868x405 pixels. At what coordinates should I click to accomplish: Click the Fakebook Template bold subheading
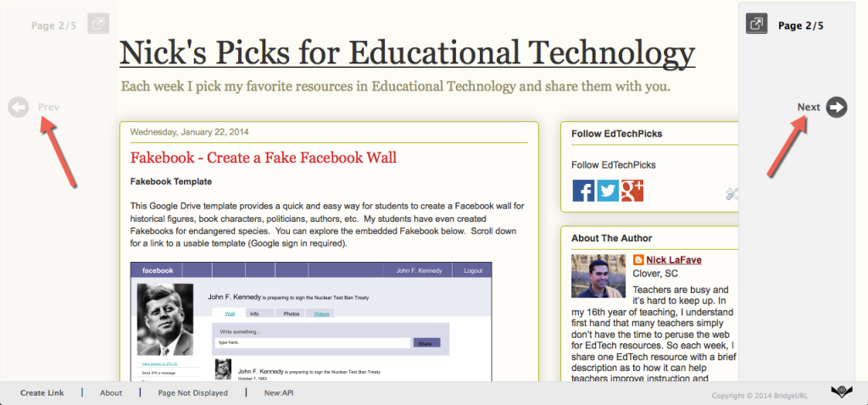coord(171,181)
